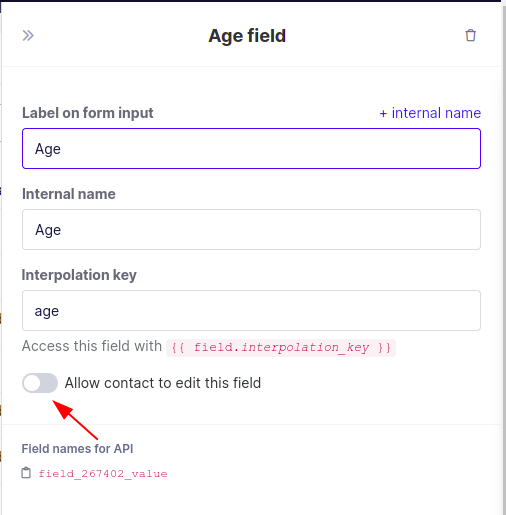Click the 'Access this field with' helper text
Viewport: 506px width, 515px height.
(x=92, y=346)
